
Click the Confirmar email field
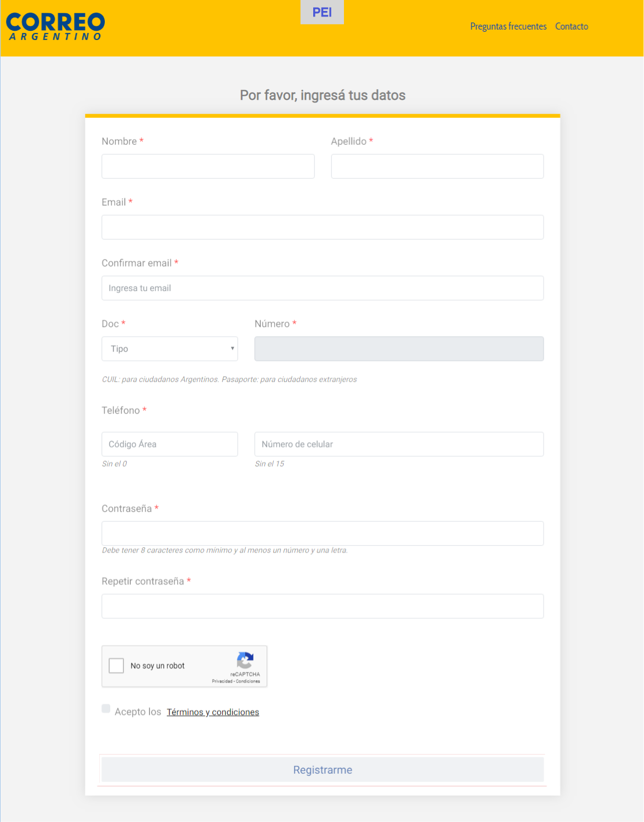[323, 288]
